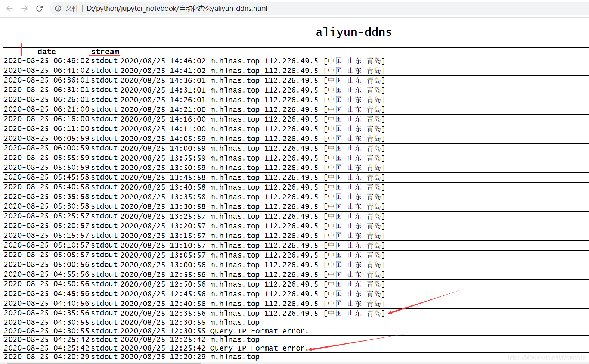Click log entry 2020/08/25 13:20:57 m.hlnas.top
589x364 pixels.
coord(252,226)
